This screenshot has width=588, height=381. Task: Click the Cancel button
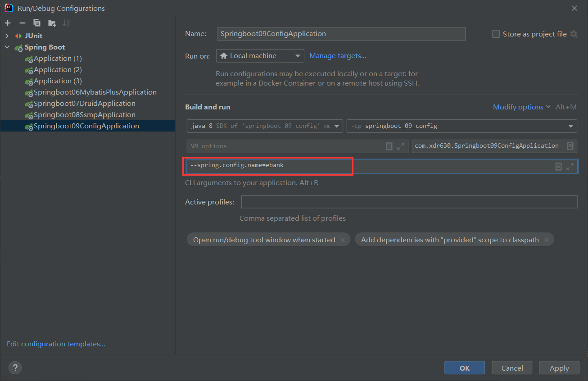pos(512,368)
